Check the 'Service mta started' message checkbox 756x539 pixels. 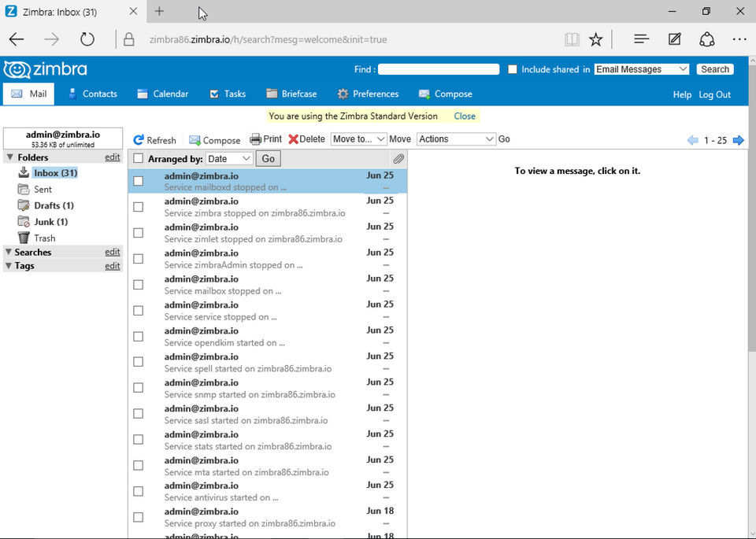(139, 465)
